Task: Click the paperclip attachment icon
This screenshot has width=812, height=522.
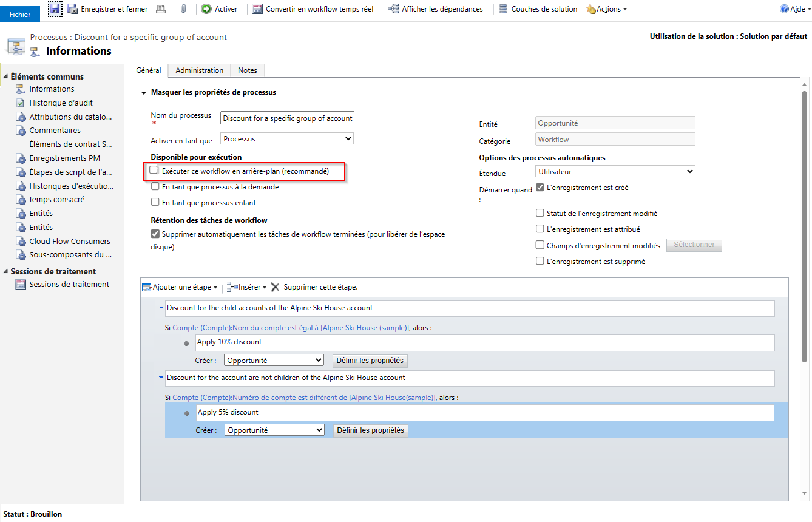Action: point(183,8)
